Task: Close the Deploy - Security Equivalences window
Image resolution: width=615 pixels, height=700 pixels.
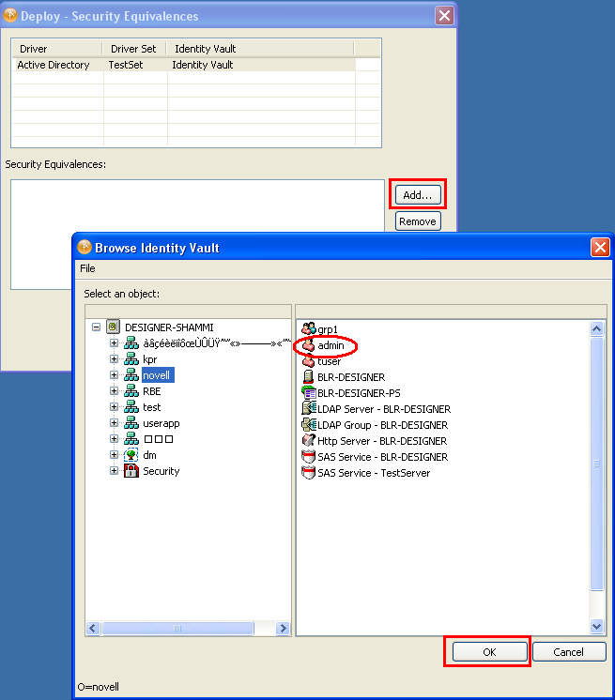Action: coord(444,16)
